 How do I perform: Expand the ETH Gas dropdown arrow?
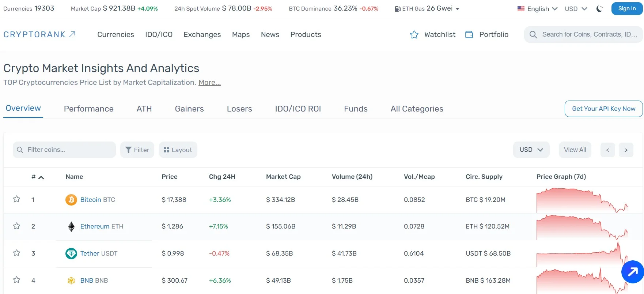coord(457,9)
